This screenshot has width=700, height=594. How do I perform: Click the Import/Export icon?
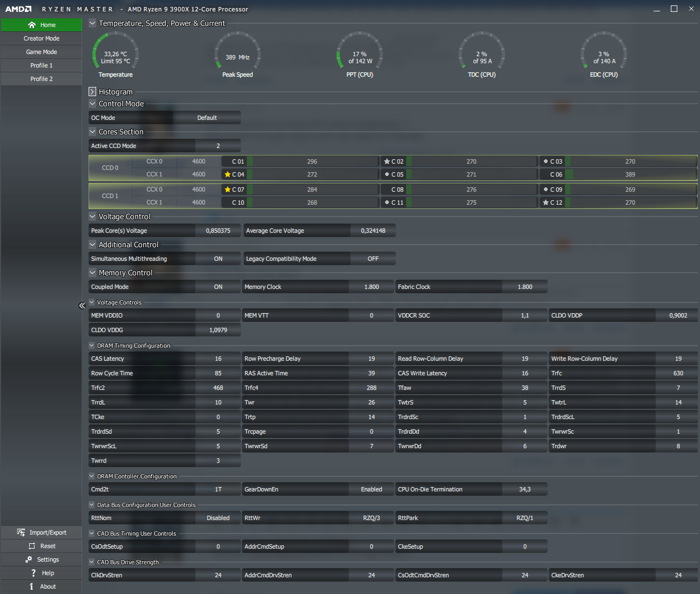point(21,532)
